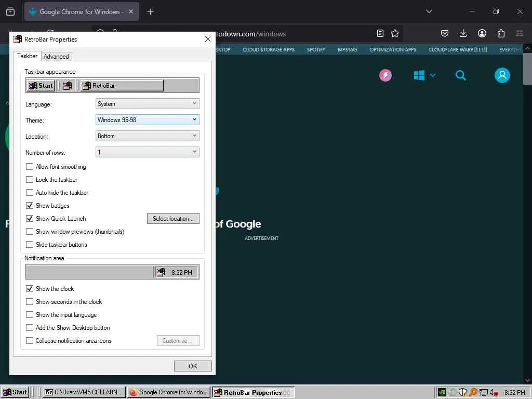Enable Show window previews (thumbnails)
532x399 pixels.
30,231
